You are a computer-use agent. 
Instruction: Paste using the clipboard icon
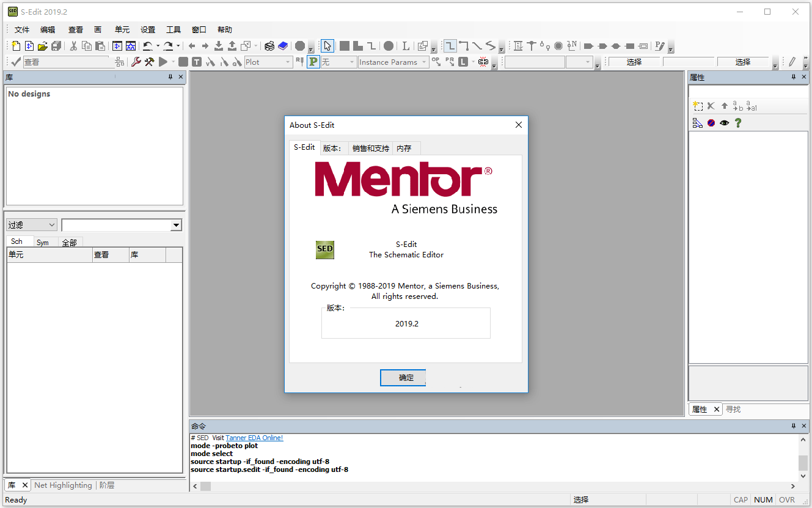coord(100,46)
